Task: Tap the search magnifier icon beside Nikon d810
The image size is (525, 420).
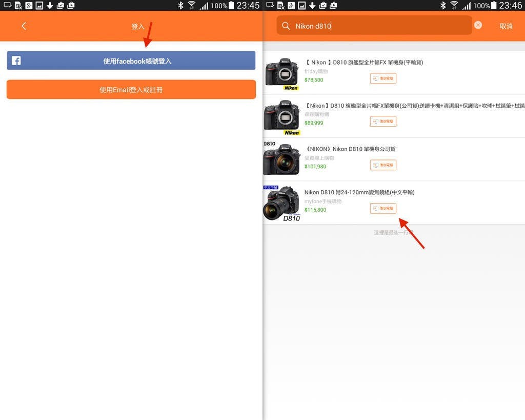Action: 286,26
